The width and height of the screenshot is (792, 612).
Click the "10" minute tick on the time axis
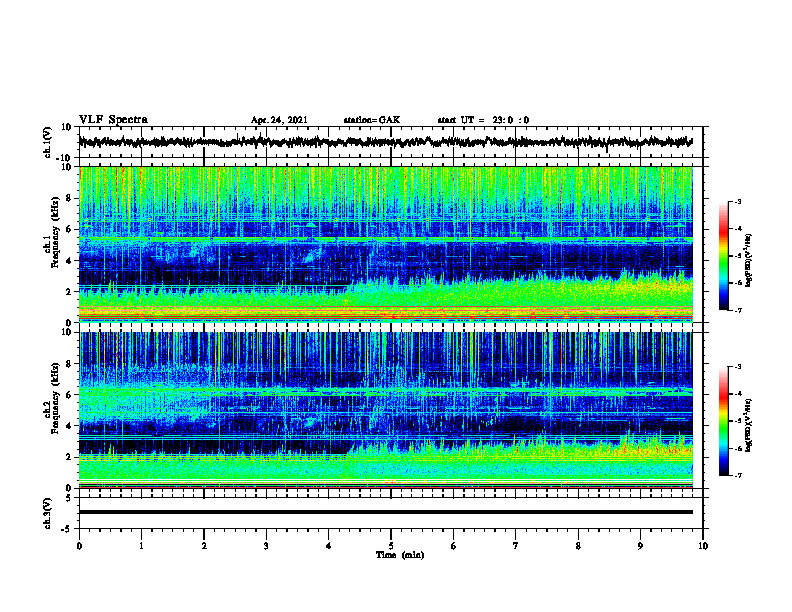pos(703,546)
